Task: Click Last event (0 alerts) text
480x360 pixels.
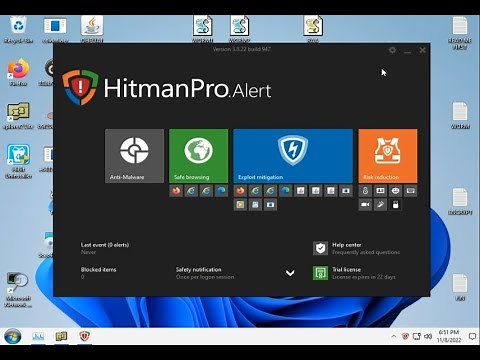Action: coord(105,245)
